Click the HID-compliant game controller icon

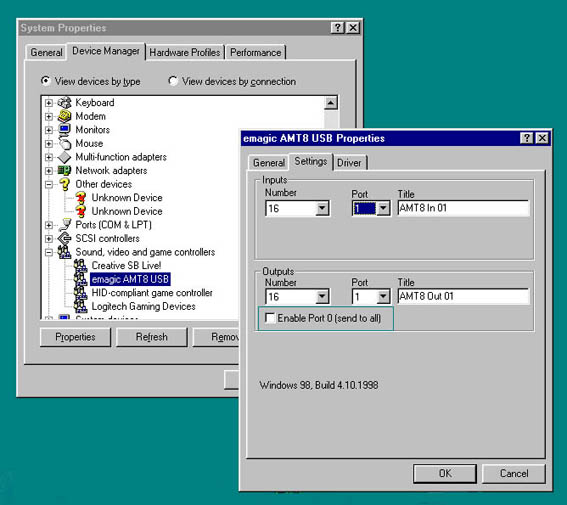pyautogui.click(x=81, y=292)
